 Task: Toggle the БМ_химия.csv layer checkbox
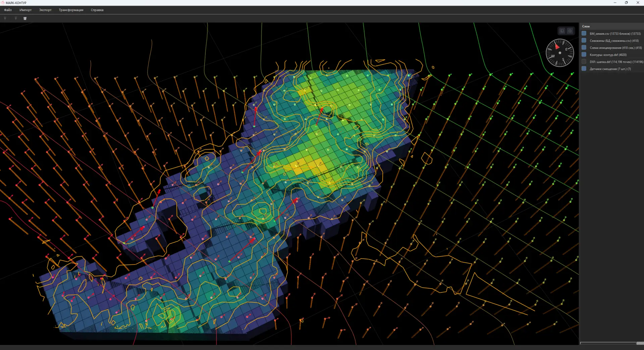pos(584,34)
